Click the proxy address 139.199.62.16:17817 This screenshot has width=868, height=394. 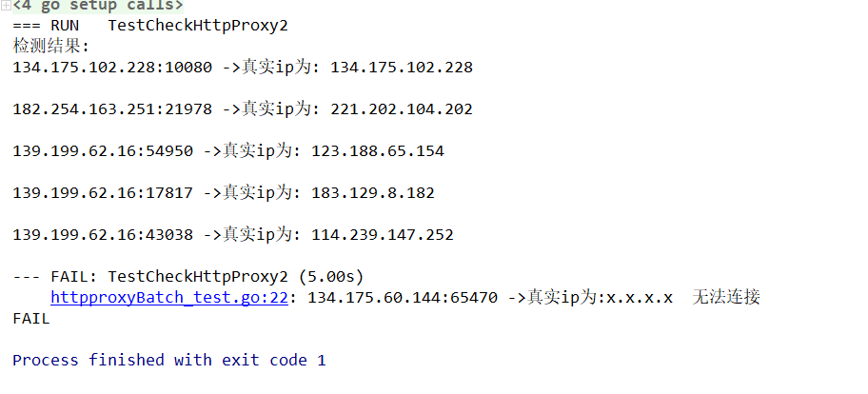[103, 193]
